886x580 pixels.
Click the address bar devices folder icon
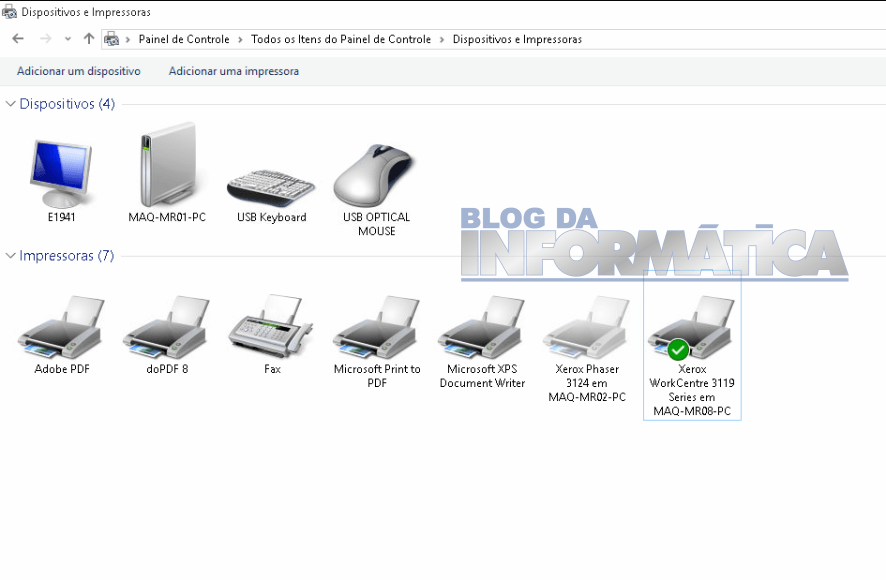(112, 39)
